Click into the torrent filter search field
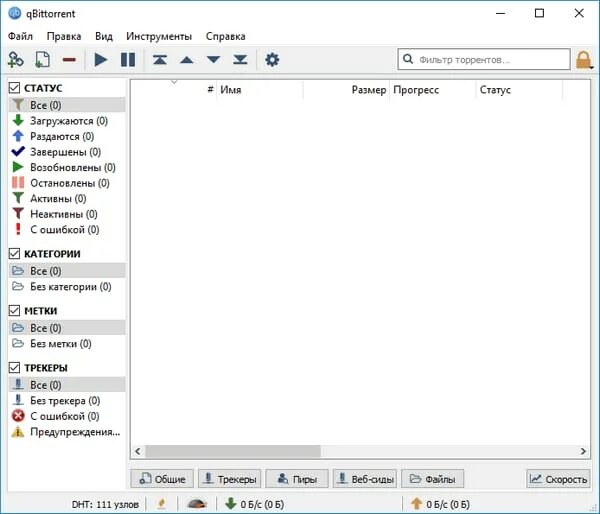600x514 pixels. pyautogui.click(x=484, y=59)
